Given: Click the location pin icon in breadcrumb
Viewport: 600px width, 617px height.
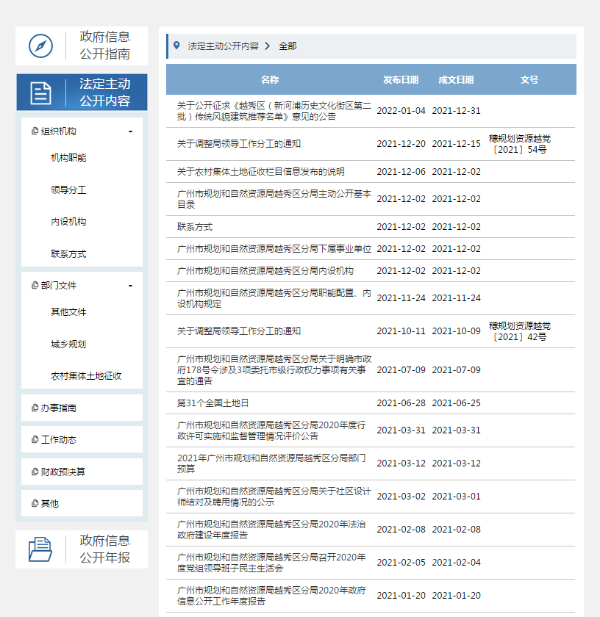Looking at the screenshot, I should point(178,47).
